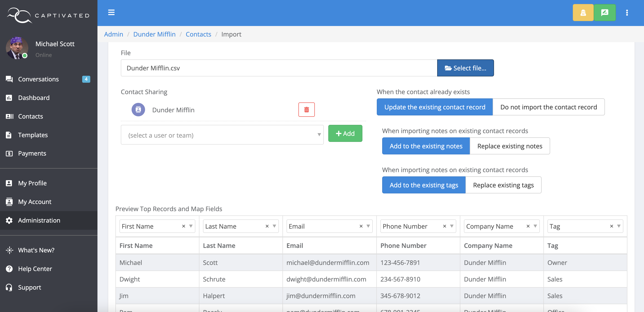Expand the Tag column mapping dropdown
This screenshot has width=644, height=312.
(x=619, y=226)
